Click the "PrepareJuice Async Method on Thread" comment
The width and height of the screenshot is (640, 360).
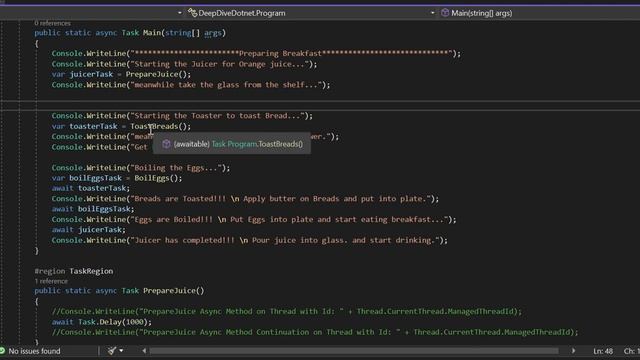click(287, 311)
